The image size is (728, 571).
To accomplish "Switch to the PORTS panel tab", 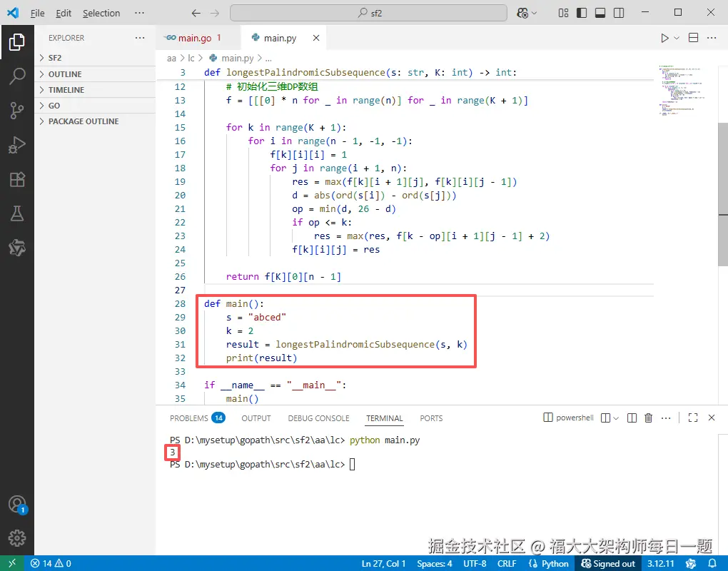I will point(431,418).
